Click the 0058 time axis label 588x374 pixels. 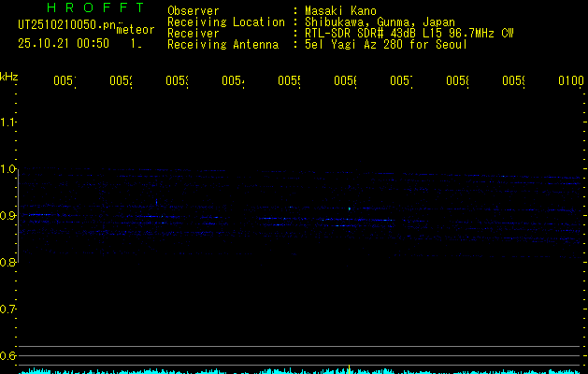coord(457,80)
